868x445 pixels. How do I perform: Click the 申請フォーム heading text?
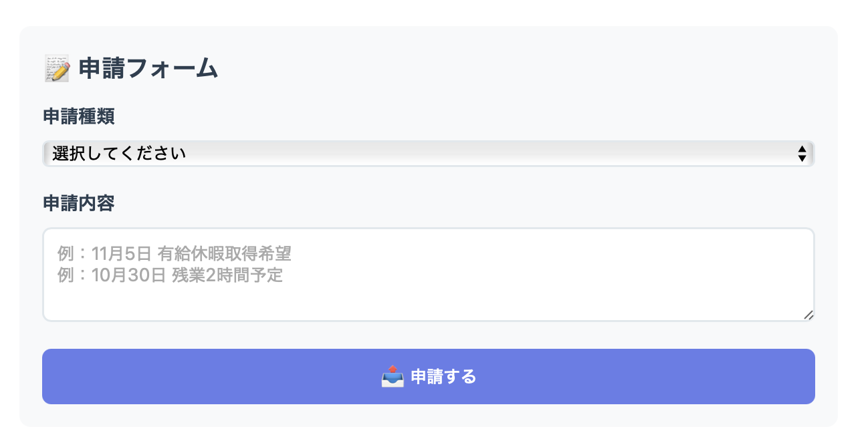[148, 67]
